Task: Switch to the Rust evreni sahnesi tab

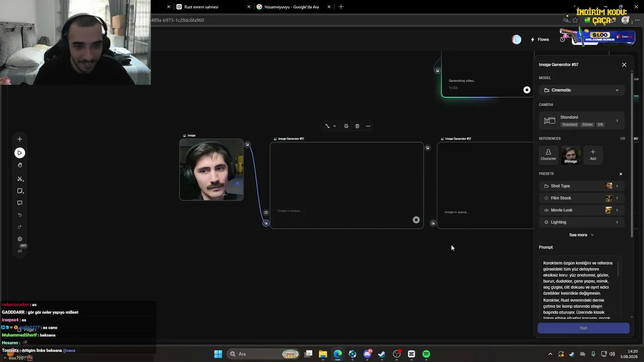Action: (212, 7)
